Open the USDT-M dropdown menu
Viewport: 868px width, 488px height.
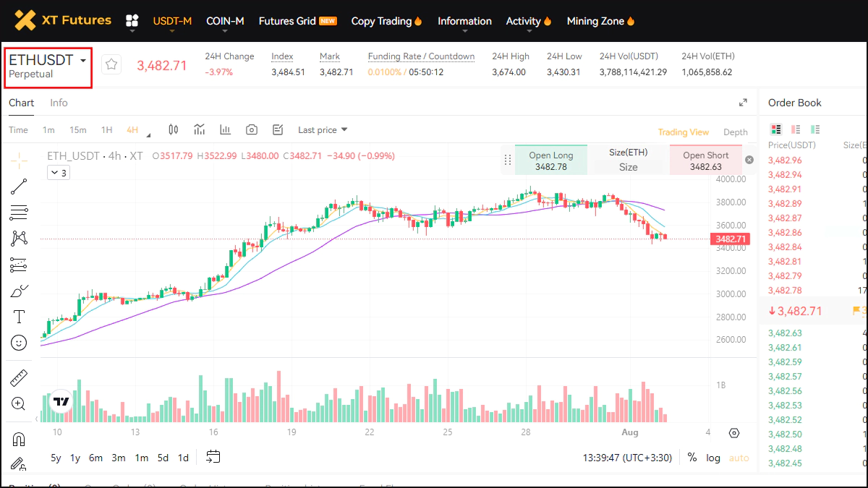coord(172,21)
